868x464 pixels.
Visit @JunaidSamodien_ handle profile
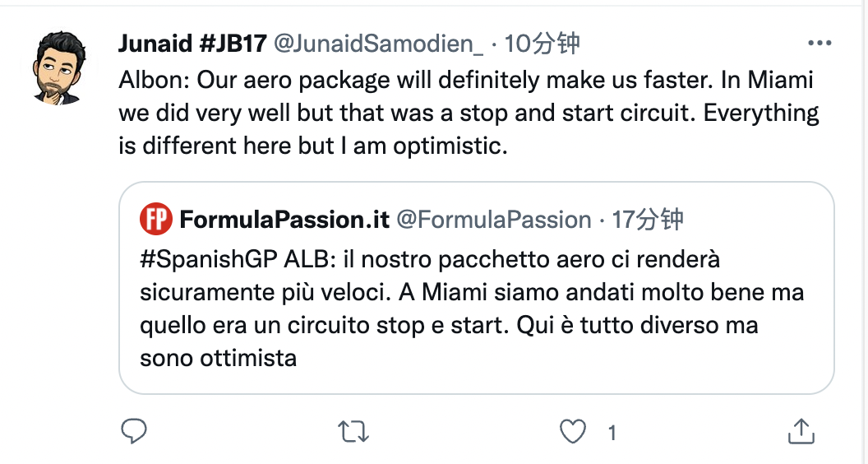(x=379, y=44)
